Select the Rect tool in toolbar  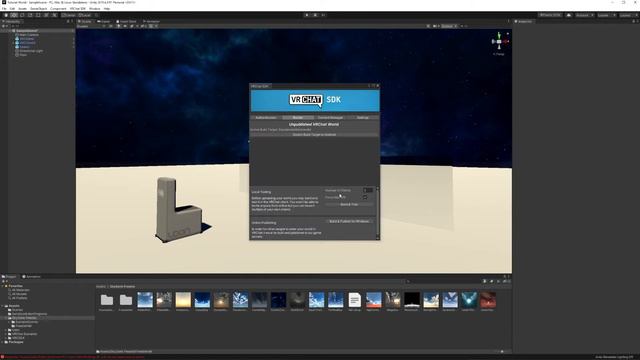pos(38,15)
